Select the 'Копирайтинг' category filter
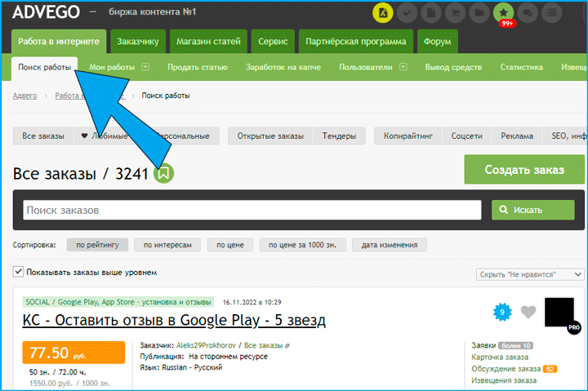588x391 pixels. (x=408, y=136)
